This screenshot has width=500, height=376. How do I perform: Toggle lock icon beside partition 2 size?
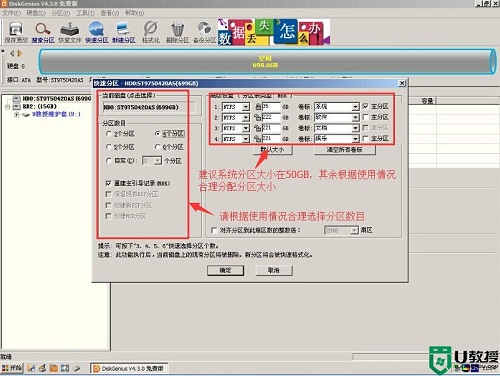(257, 117)
